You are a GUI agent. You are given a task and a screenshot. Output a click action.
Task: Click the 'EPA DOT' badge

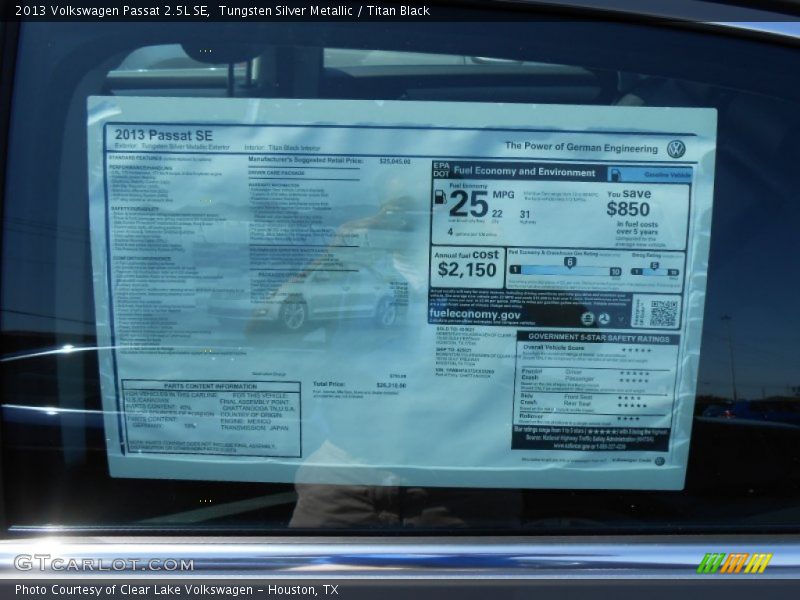point(441,170)
